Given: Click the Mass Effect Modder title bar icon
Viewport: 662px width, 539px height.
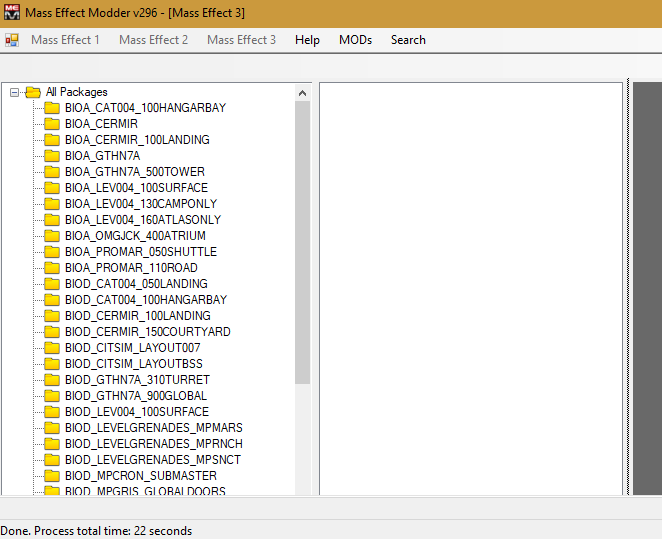Looking at the screenshot, I should coord(12,12).
